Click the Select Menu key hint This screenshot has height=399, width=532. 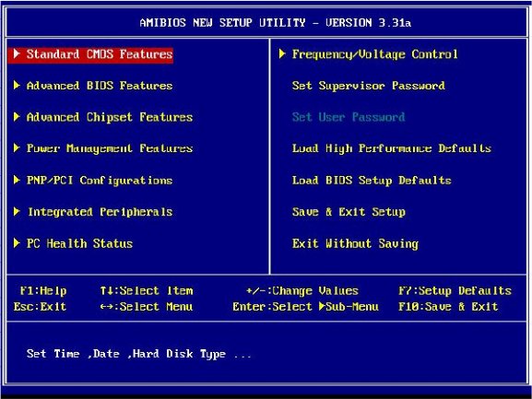(x=147, y=307)
